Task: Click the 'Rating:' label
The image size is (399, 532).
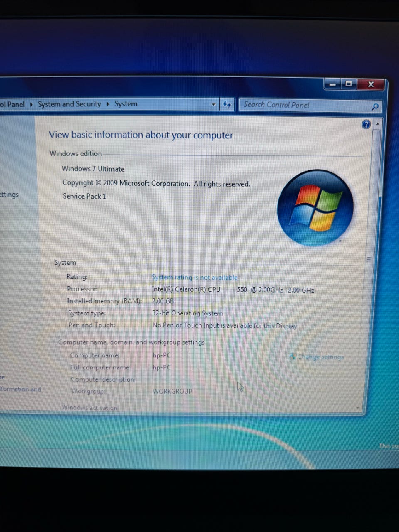Action: pos(77,277)
